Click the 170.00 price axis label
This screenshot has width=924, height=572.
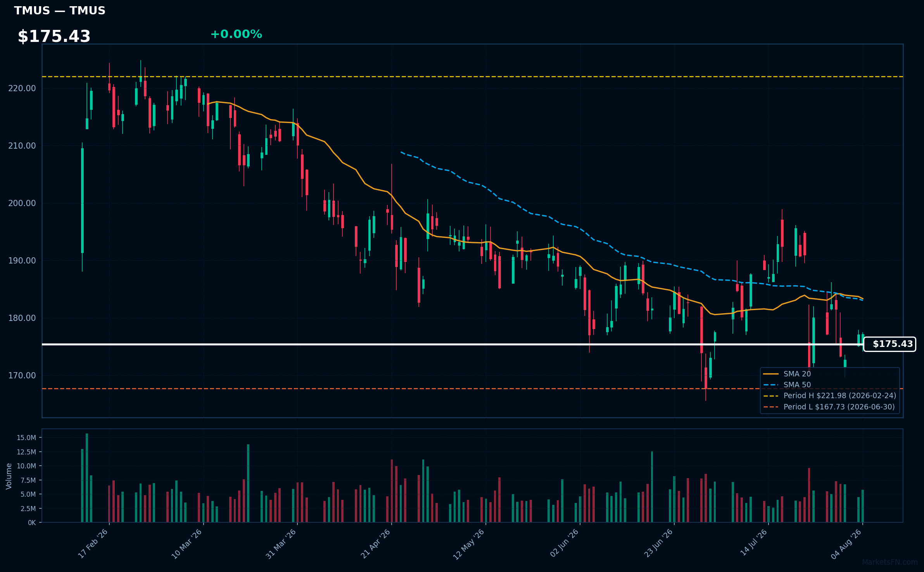click(22, 376)
